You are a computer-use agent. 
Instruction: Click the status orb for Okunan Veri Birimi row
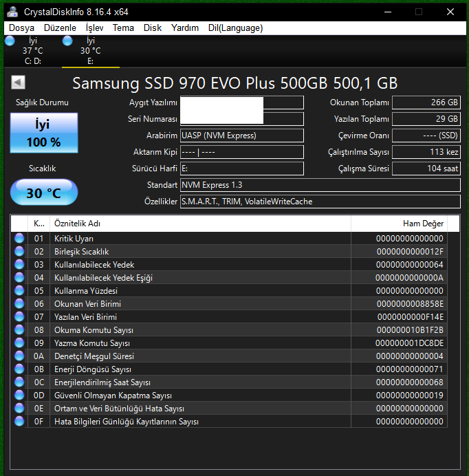coord(19,303)
